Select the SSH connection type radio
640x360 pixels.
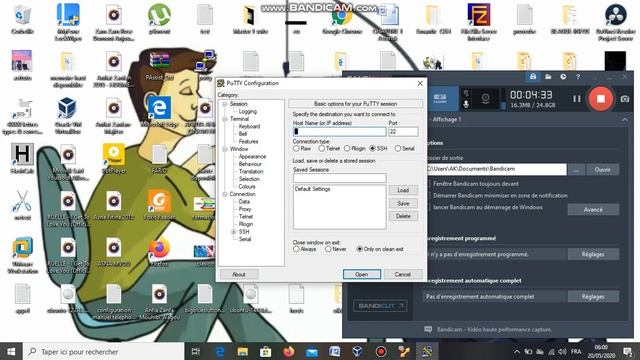pyautogui.click(x=372, y=149)
